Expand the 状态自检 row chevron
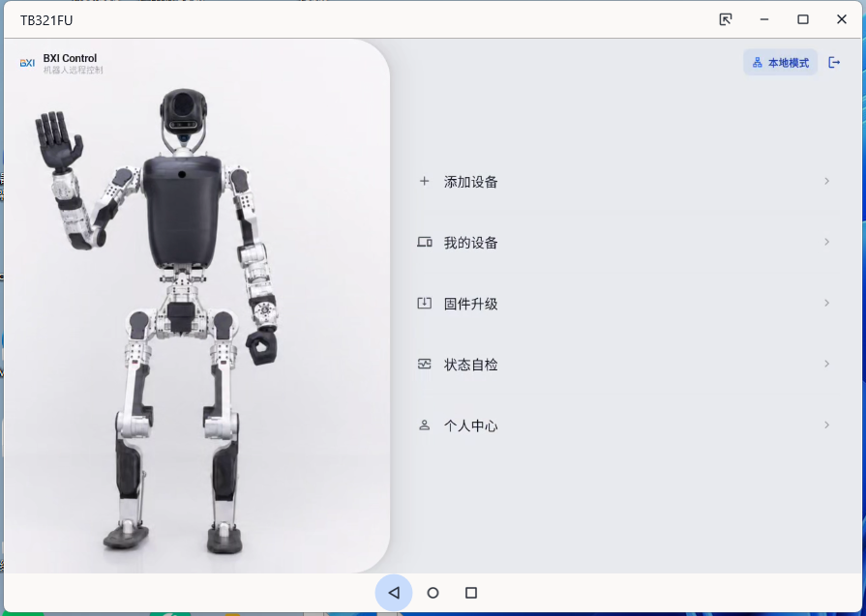866x616 pixels. (x=826, y=364)
